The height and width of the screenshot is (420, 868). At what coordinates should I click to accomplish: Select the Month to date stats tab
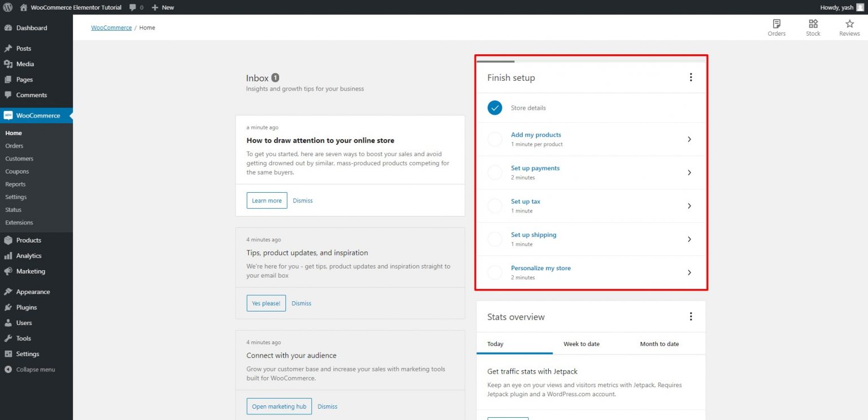pyautogui.click(x=659, y=344)
